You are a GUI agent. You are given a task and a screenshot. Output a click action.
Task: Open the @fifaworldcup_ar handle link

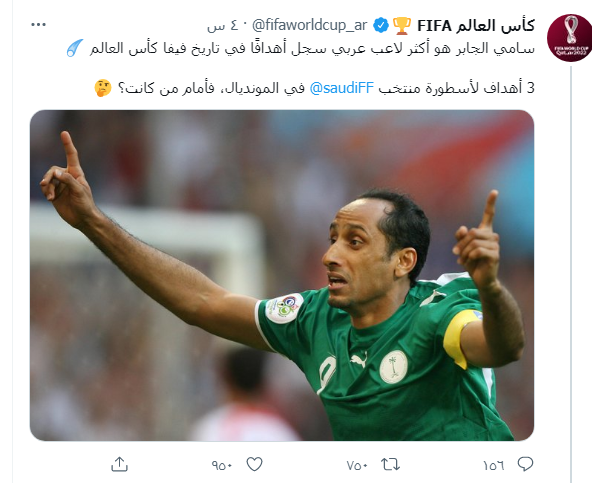309,26
